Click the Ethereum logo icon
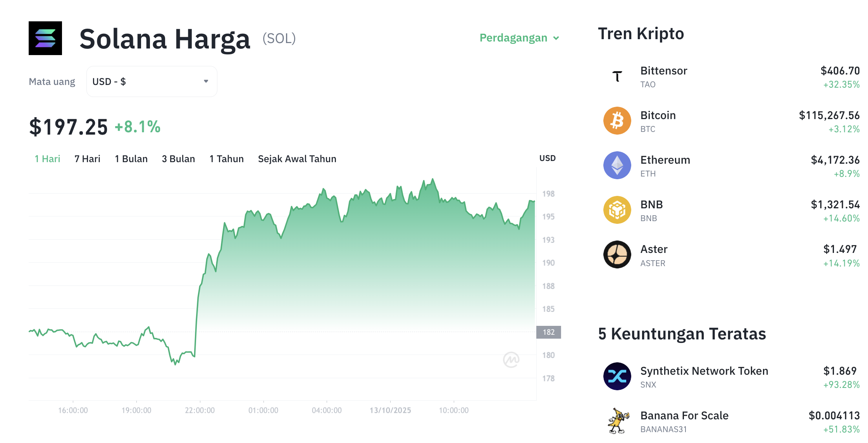The height and width of the screenshot is (443, 868). (617, 165)
